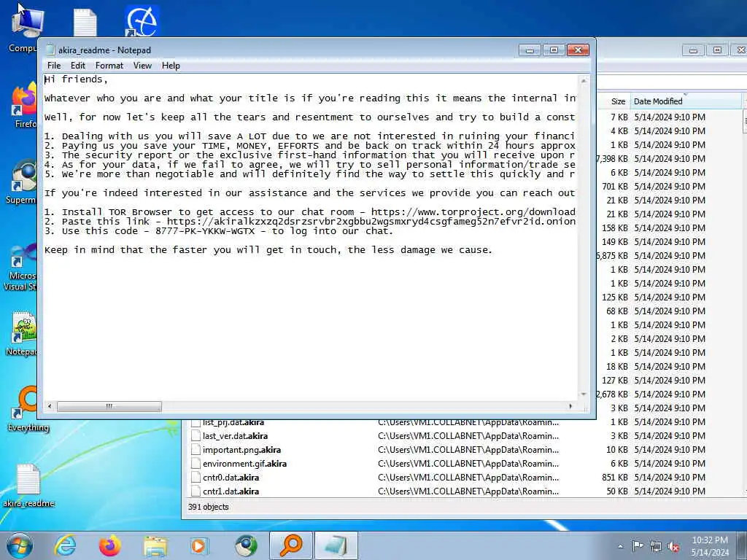
Task: Open the File menu in Notepad
Action: [54, 66]
